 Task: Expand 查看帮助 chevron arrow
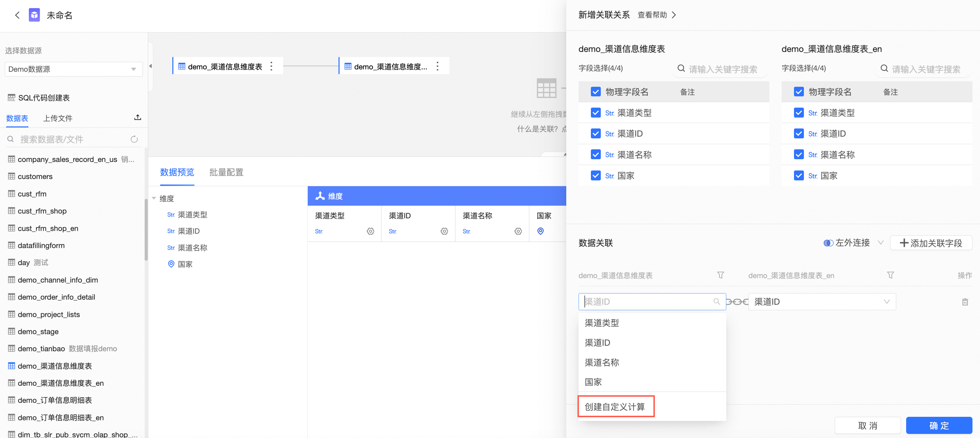[674, 15]
